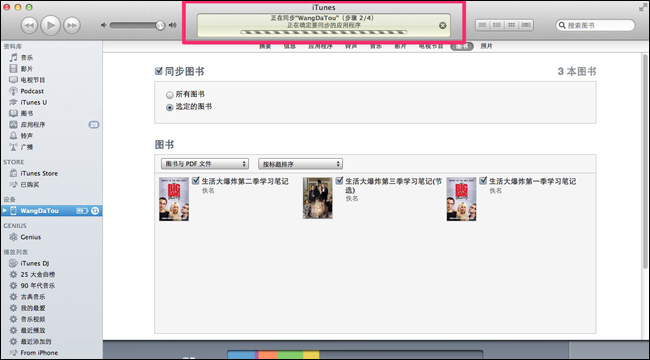This screenshot has width=650, height=360.
Task: Select the 生活大爆炸第三季学习笔记(节选) cover thumbnail
Action: click(318, 198)
